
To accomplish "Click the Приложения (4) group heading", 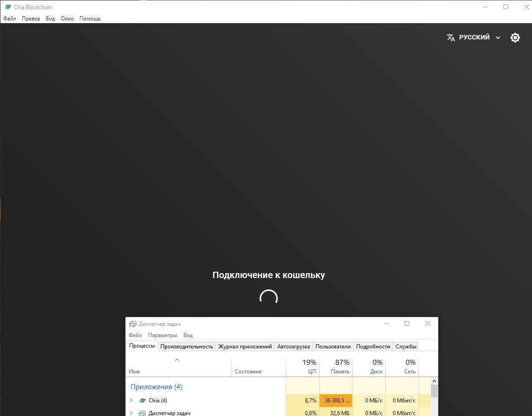I will [x=156, y=387].
